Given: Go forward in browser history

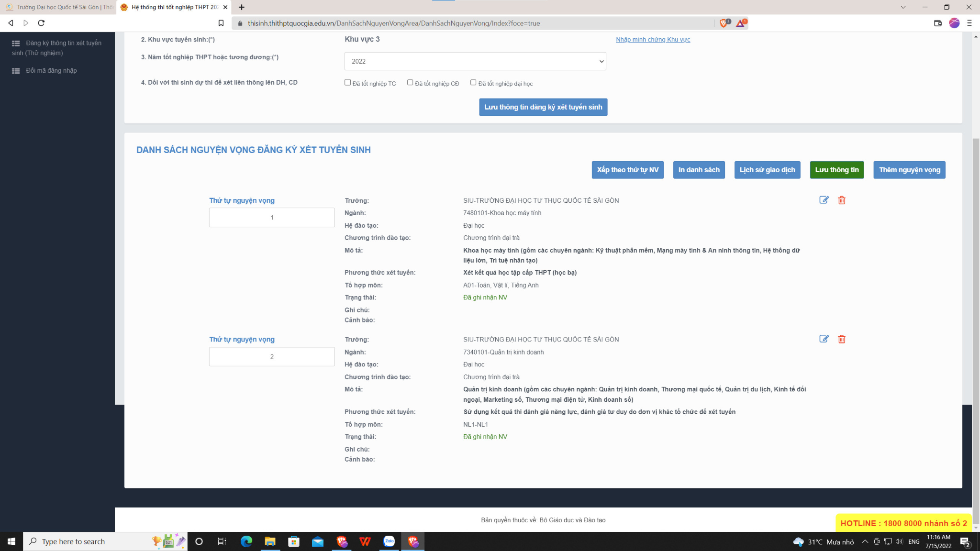Looking at the screenshot, I should coord(26,23).
